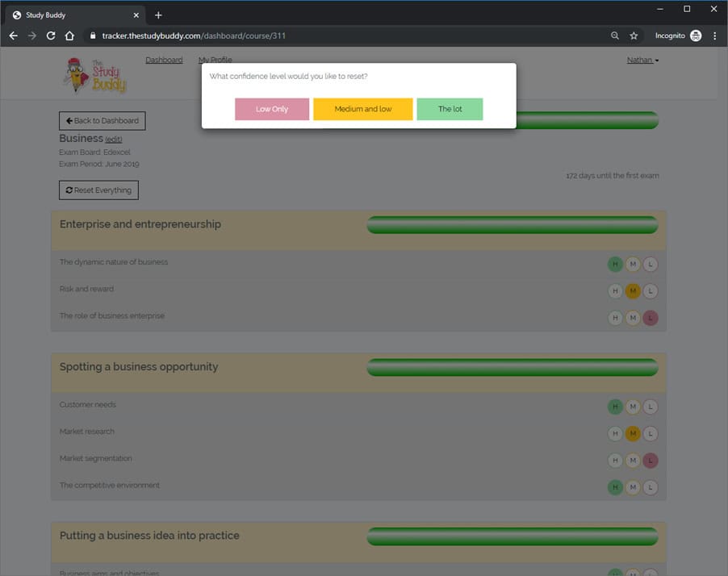Click the Incognito profile icon
The height and width of the screenshot is (576, 728).
[x=696, y=35]
